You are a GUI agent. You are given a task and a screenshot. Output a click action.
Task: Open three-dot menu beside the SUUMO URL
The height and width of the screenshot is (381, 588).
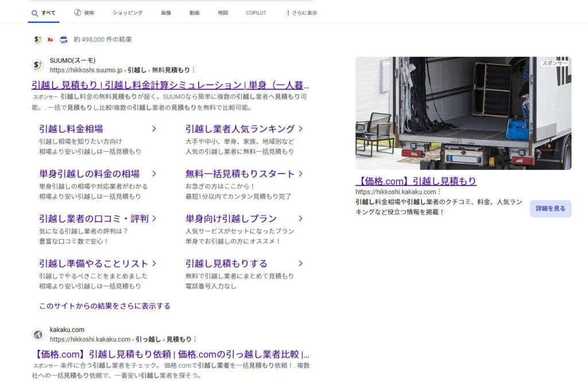(x=194, y=70)
